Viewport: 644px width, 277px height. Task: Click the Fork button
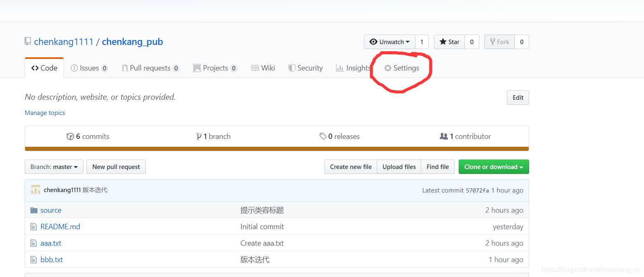click(x=499, y=42)
